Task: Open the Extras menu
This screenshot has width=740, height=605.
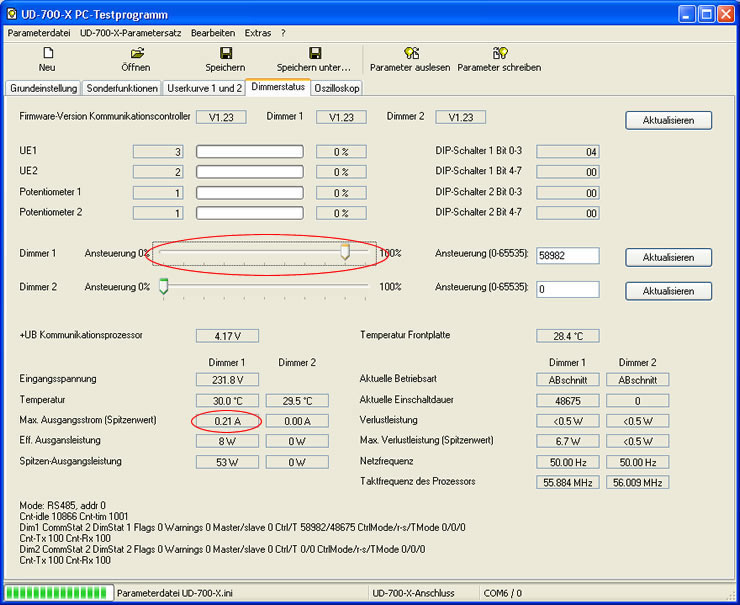Action: pyautogui.click(x=258, y=33)
